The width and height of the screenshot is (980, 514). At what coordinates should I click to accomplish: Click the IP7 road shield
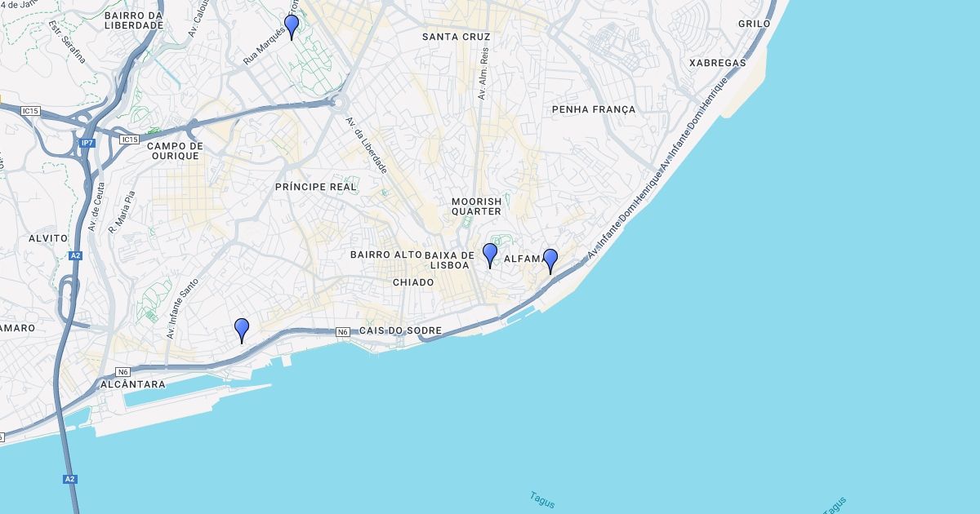coord(87,143)
